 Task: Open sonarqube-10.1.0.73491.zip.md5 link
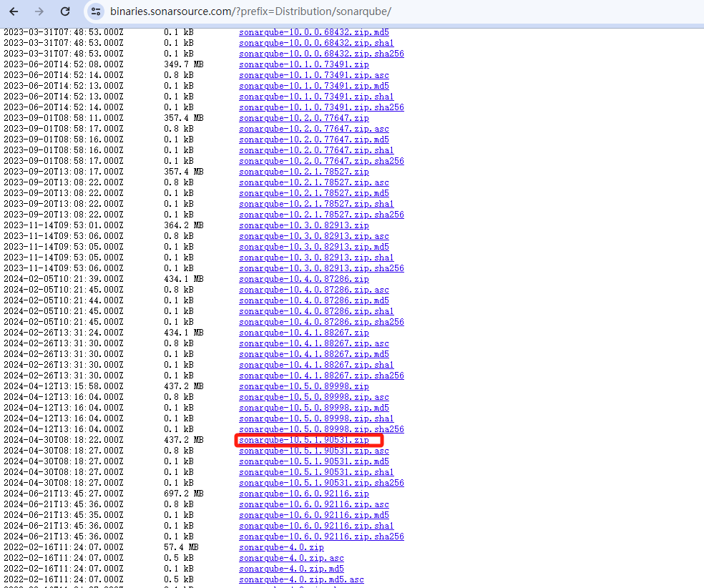(x=314, y=86)
